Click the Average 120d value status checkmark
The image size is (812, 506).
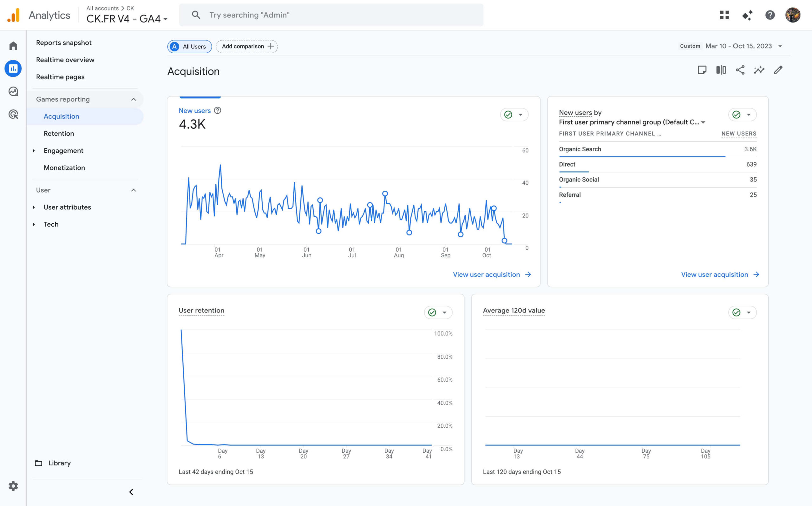point(736,312)
